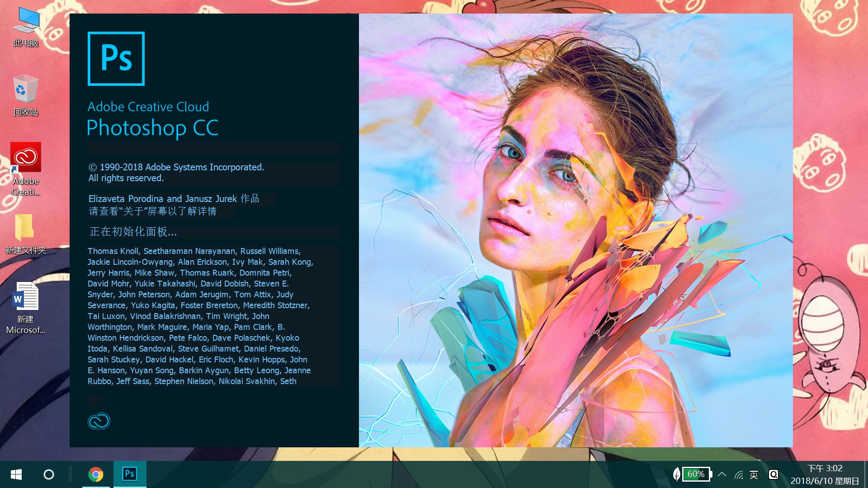
Task: Select the 新建 Microsoft Word document icon
Action: coord(26,308)
